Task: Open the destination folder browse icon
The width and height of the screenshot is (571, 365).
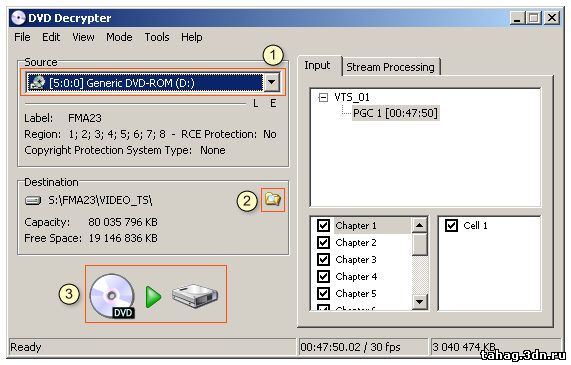Action: point(273,200)
